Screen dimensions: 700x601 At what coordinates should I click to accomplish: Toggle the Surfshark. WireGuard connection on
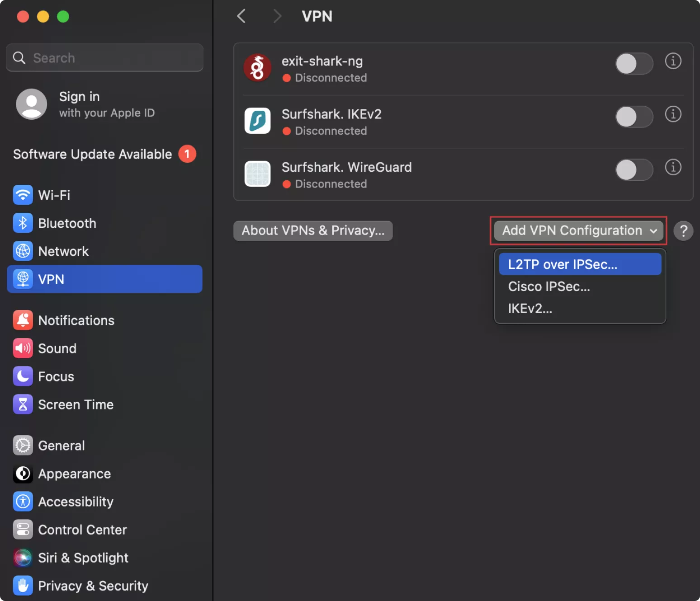[634, 170]
